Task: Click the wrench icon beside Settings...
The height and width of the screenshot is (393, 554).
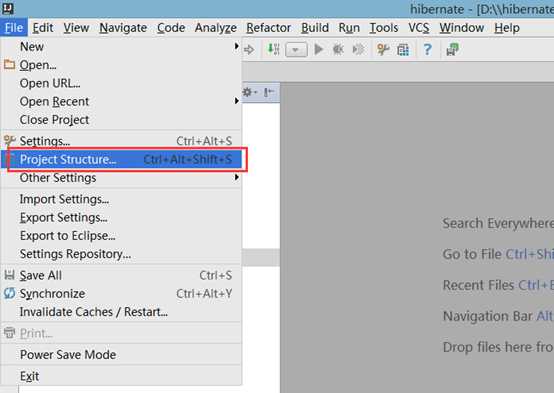Action: pos(10,141)
